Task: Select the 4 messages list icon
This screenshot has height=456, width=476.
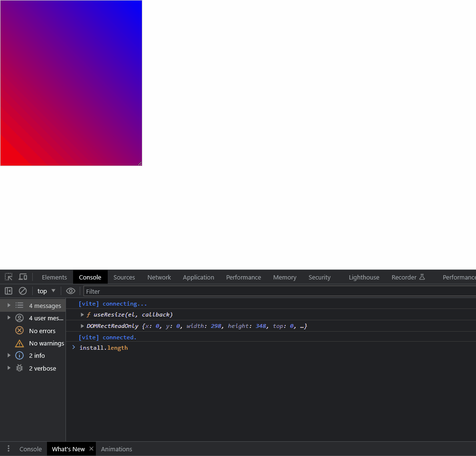Action: (19, 305)
